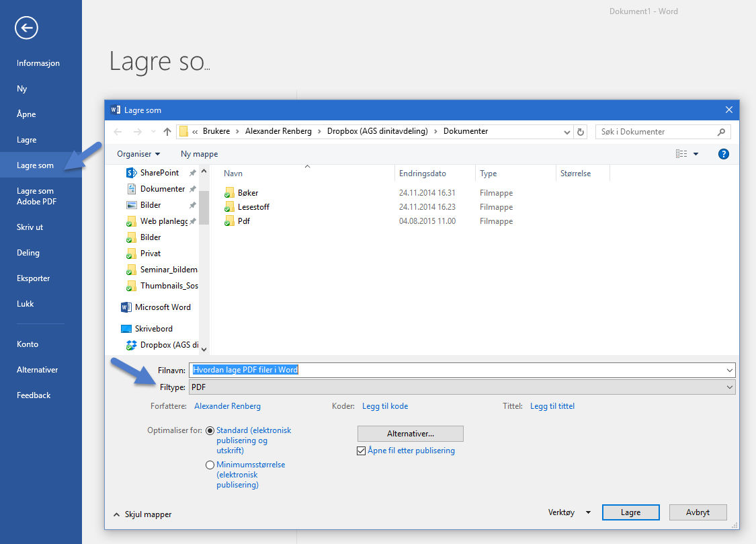The width and height of the screenshot is (756, 544).
Task: Change the view layout icon
Action: tap(681, 154)
